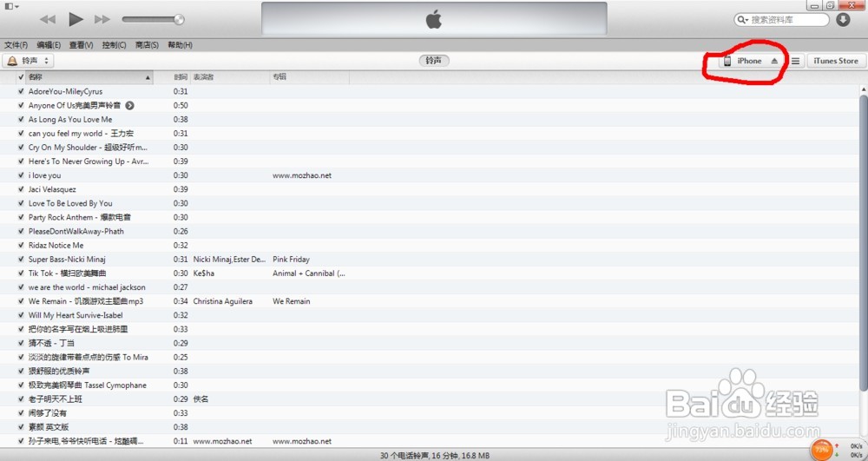
Task: Click the search magnifier icon
Action: point(742,19)
